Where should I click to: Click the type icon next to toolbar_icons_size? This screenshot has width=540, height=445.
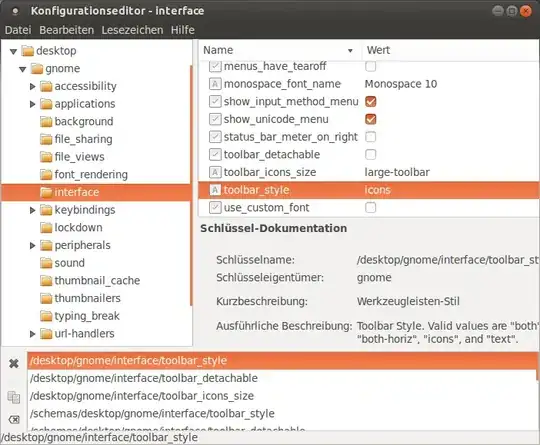[x=215, y=172]
